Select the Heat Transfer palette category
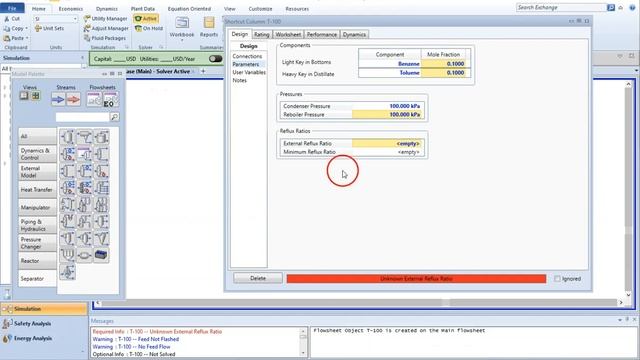 click(x=37, y=189)
